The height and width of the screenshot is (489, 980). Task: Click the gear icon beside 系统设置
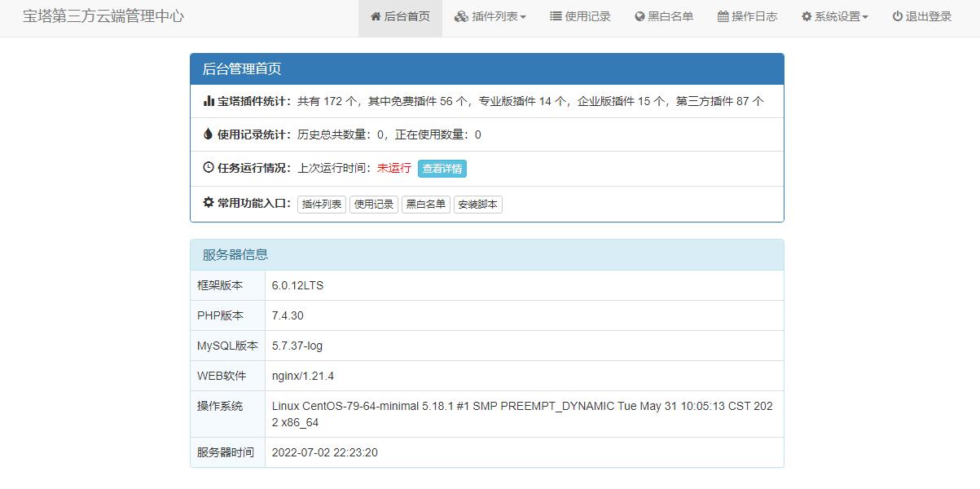[806, 16]
